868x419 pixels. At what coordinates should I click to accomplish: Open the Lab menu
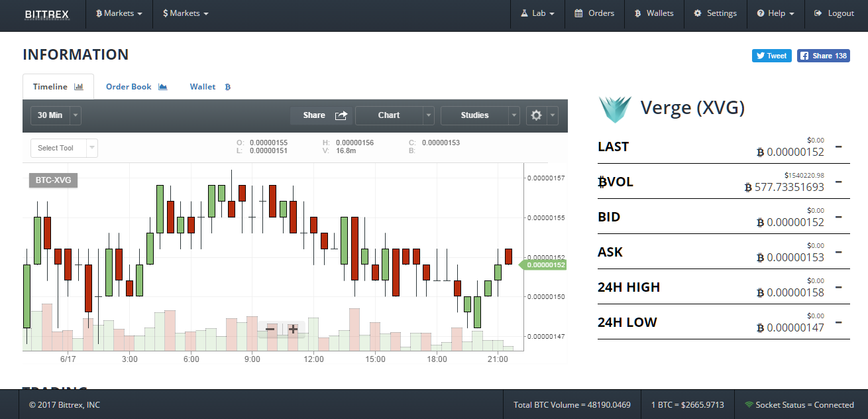[x=537, y=13]
